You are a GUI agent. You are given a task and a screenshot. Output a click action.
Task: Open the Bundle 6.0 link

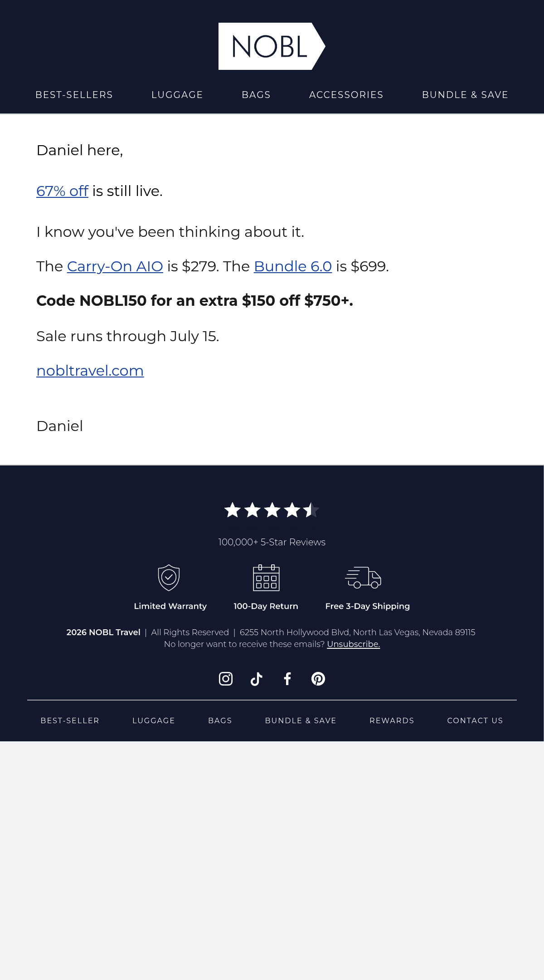tap(293, 266)
